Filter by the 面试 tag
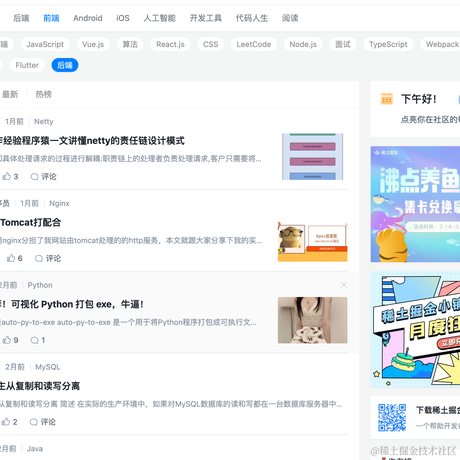460x460 pixels. tap(343, 44)
